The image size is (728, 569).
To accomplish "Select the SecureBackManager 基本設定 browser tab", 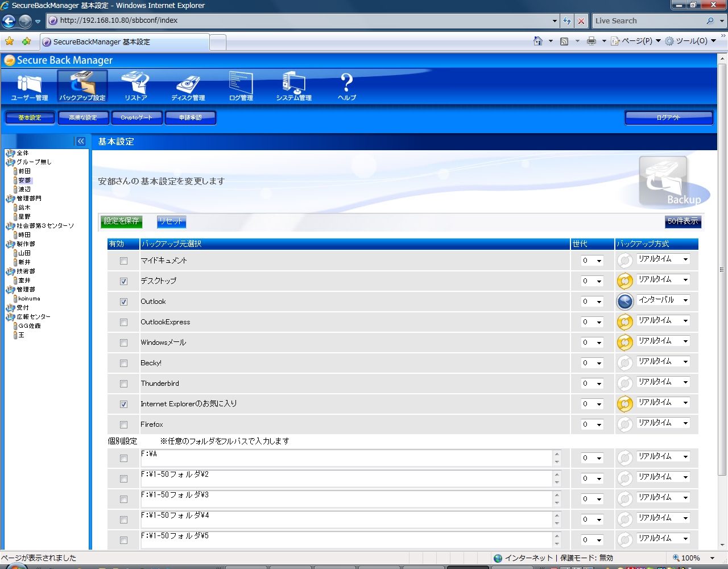I will tap(125, 42).
